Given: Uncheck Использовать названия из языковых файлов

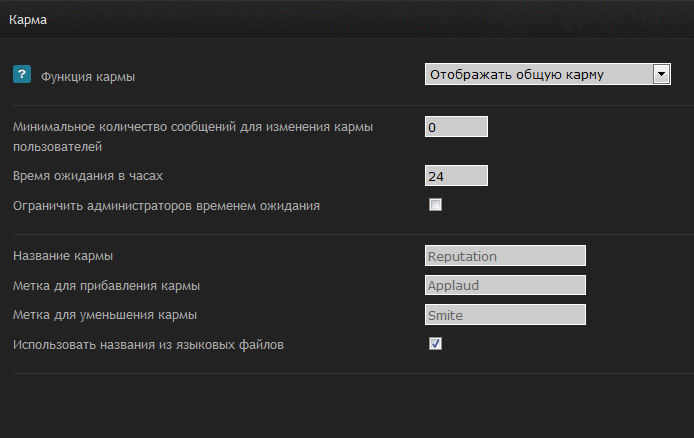Looking at the screenshot, I should pos(435,344).
